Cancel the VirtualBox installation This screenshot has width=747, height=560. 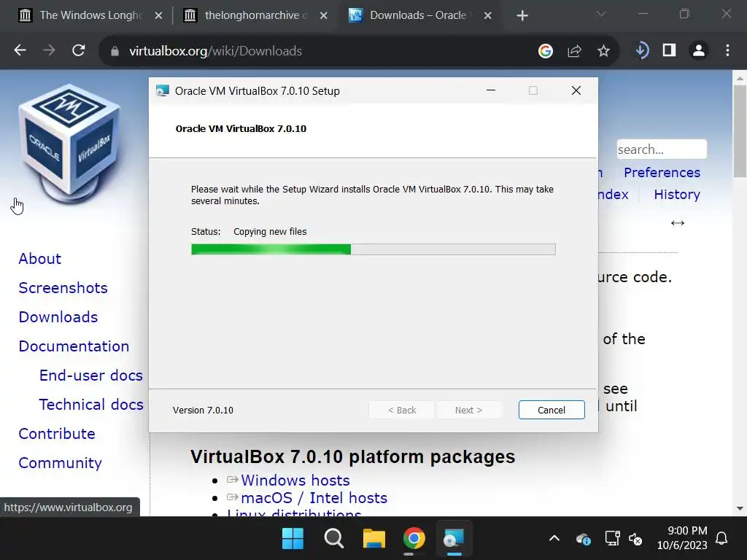pos(551,410)
